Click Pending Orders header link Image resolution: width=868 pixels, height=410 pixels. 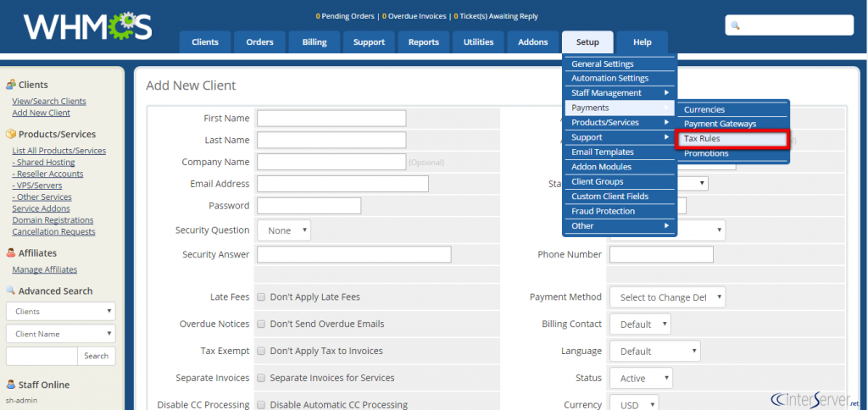(x=345, y=17)
